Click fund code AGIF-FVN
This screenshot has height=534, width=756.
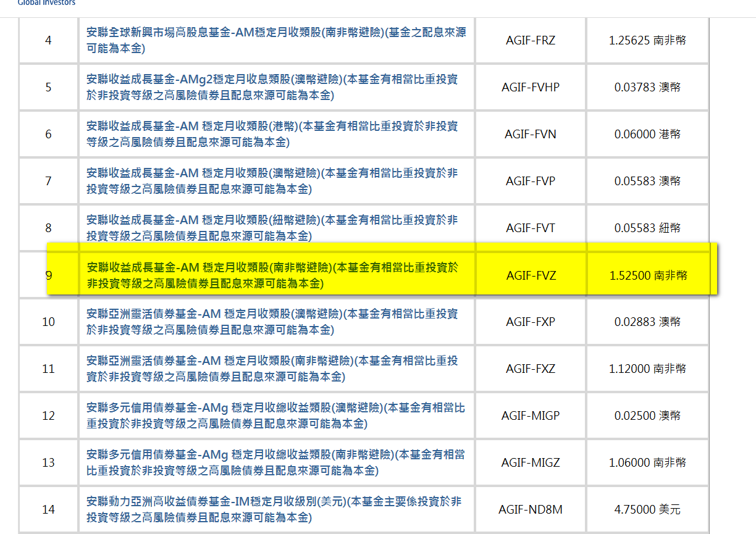click(x=529, y=134)
